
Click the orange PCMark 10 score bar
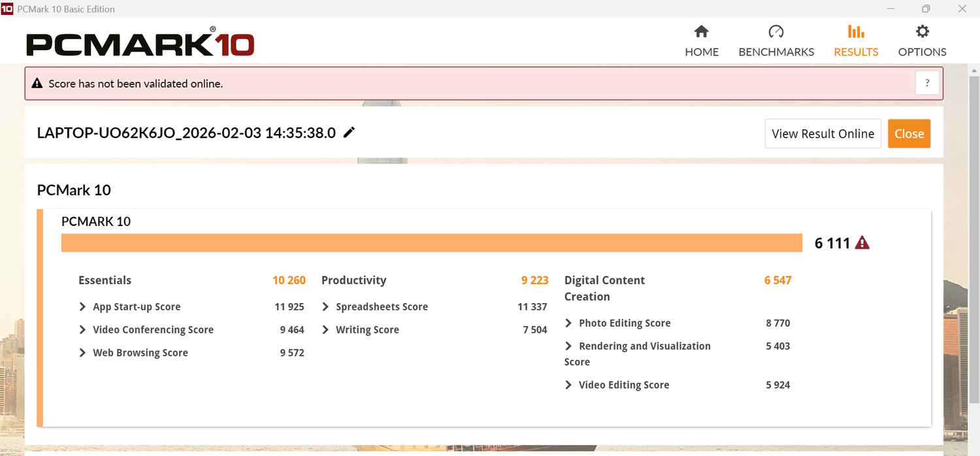[x=431, y=243]
